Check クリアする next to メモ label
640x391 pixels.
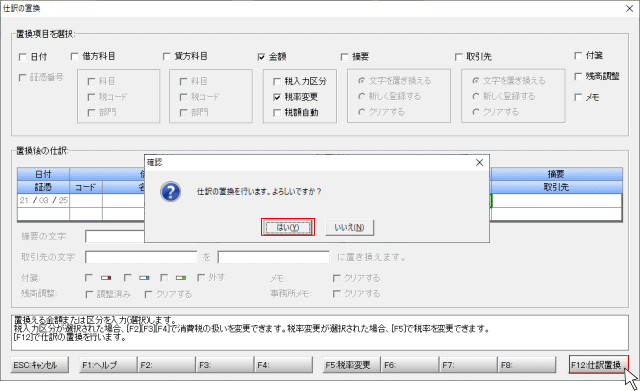(337, 278)
